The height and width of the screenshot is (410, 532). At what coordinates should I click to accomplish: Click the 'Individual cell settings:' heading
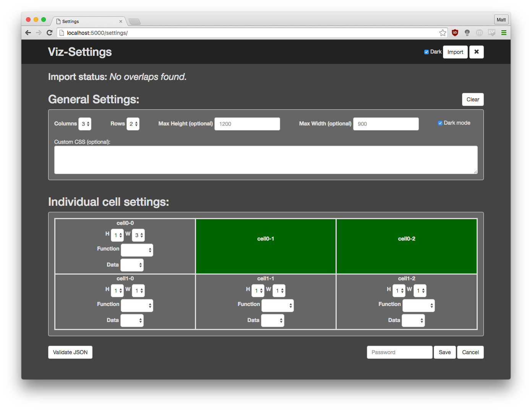point(109,202)
